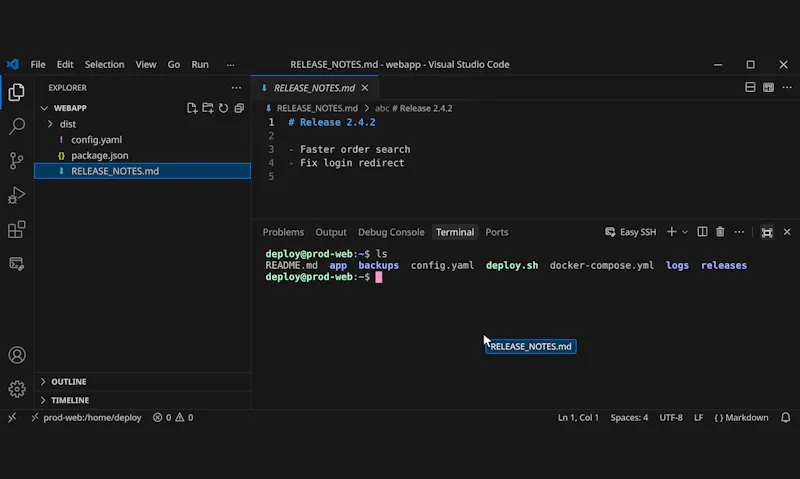This screenshot has height=479, width=800.
Task: Switch to the Output panel tab
Action: 331,232
